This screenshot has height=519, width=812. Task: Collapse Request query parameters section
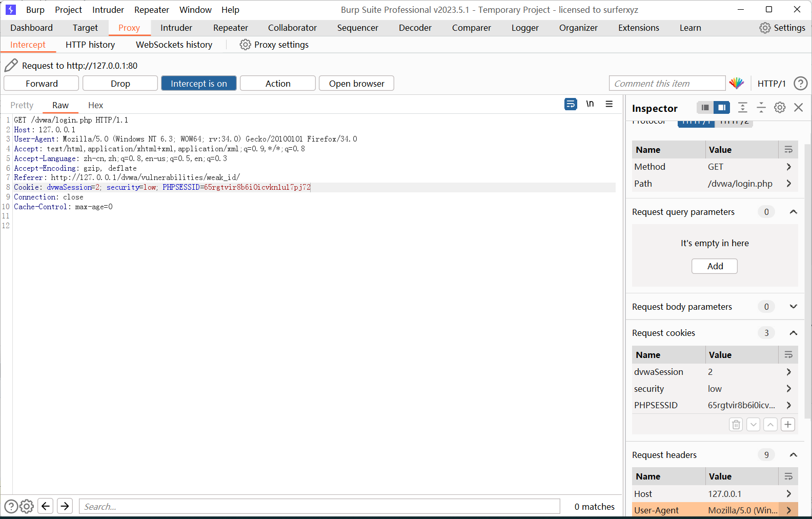[793, 212]
